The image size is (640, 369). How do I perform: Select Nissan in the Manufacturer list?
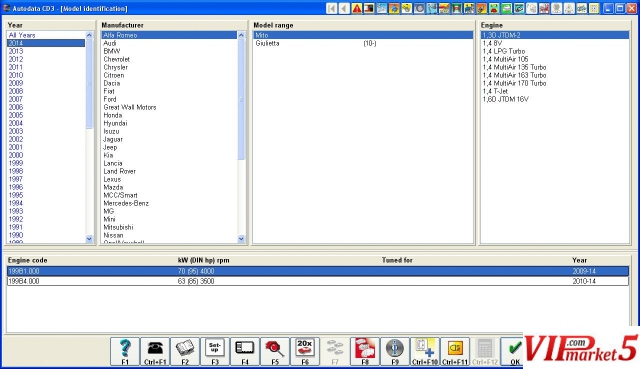point(169,235)
